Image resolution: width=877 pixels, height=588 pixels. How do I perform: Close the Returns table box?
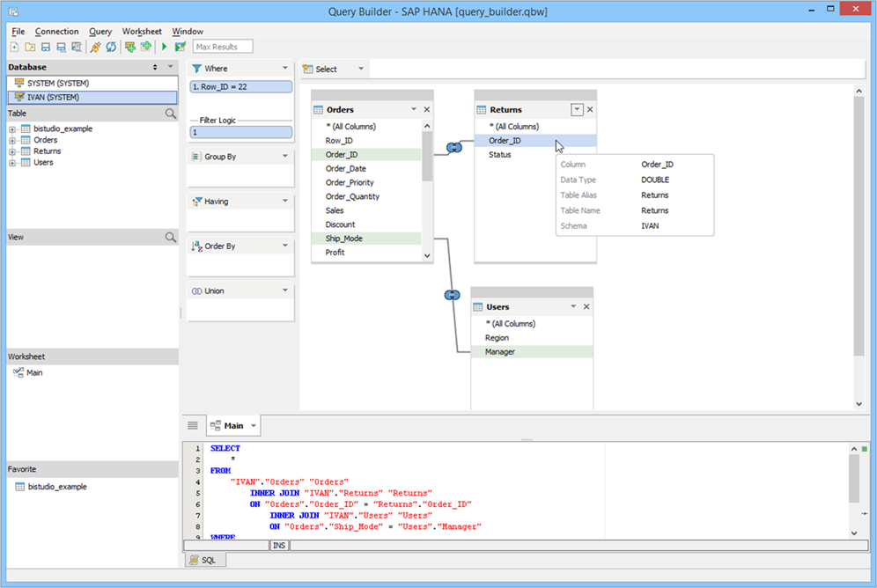click(x=590, y=109)
